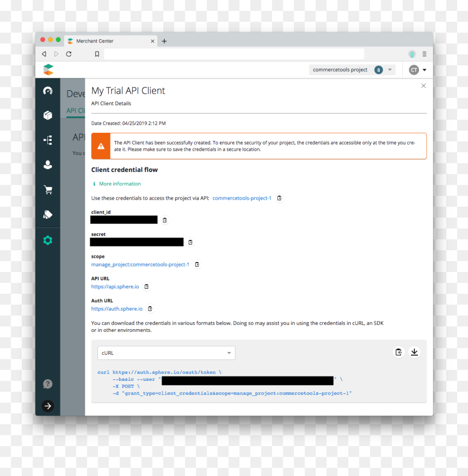Screen dimensions: 468x476
Task: Open the https://auth.sphere.io link
Action: pyautogui.click(x=117, y=309)
